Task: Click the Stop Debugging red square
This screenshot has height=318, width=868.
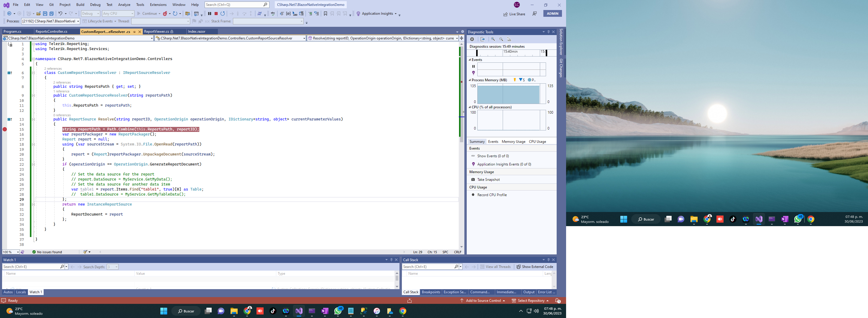Action: click(216, 14)
